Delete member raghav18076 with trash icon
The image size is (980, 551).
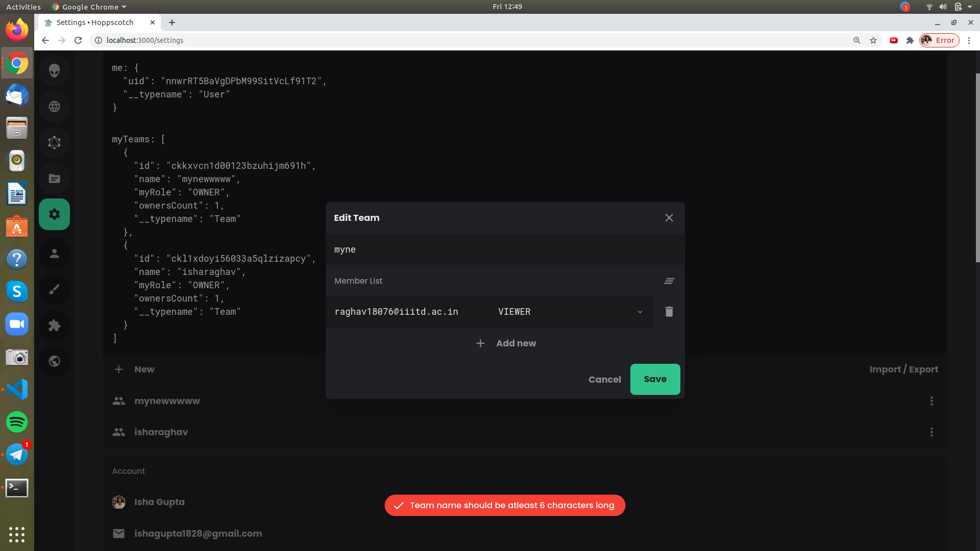[x=669, y=312]
